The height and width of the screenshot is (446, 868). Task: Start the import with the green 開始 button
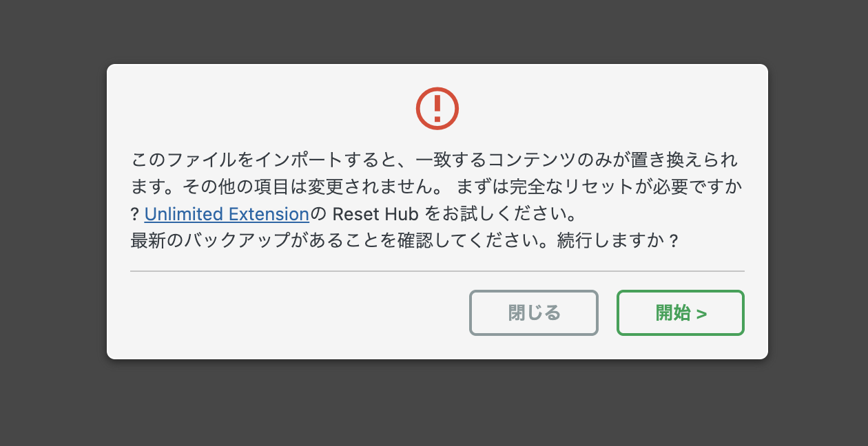point(681,313)
